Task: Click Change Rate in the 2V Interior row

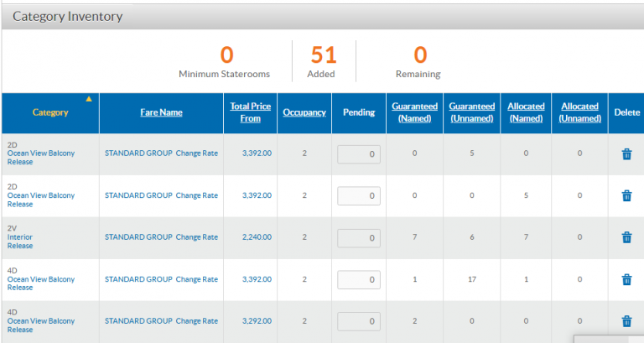Action: pyautogui.click(x=197, y=237)
